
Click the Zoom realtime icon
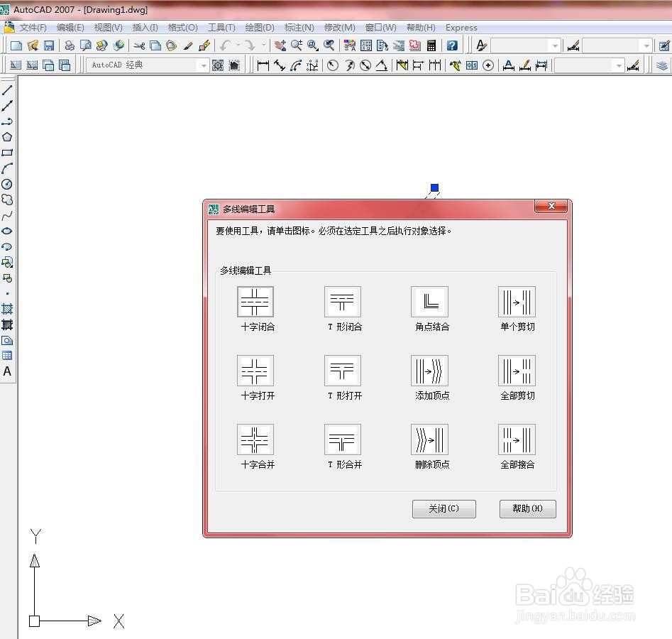297,45
